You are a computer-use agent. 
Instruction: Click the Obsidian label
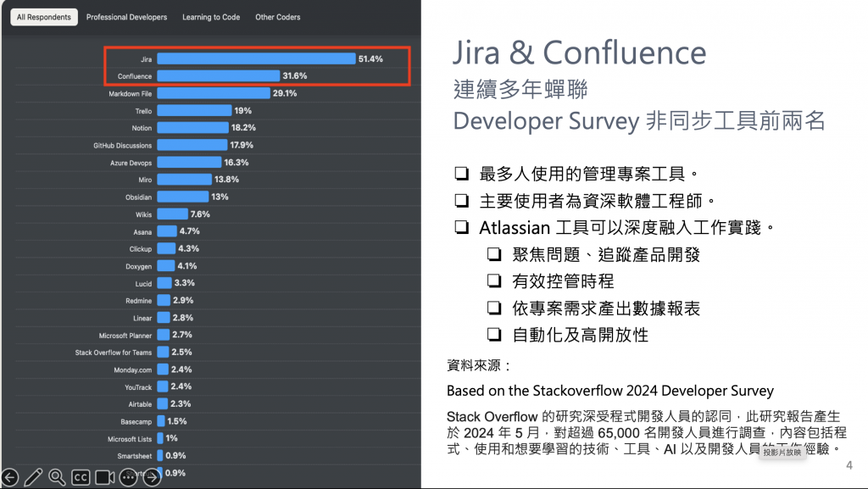click(138, 197)
